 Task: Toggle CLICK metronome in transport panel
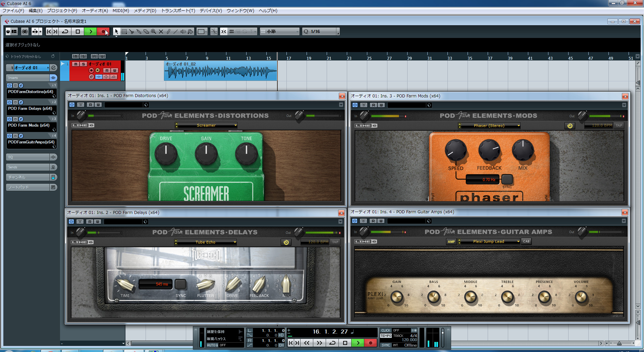point(386,331)
